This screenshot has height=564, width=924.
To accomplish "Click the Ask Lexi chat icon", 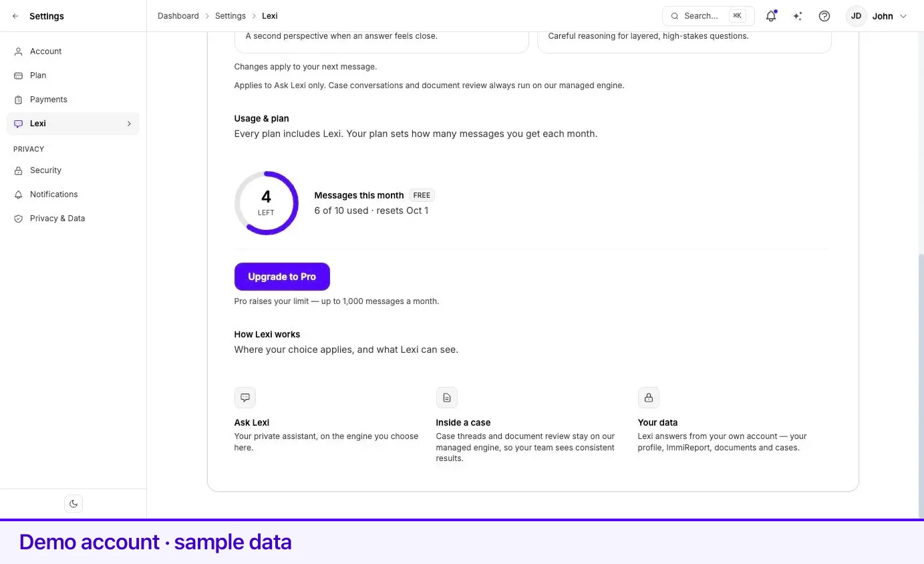I will click(245, 398).
